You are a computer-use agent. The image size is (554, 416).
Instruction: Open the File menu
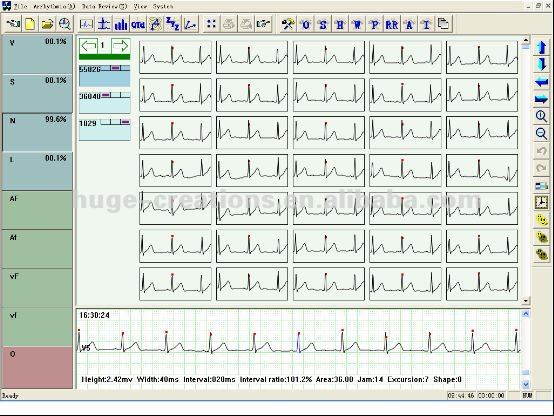[x=20, y=6]
